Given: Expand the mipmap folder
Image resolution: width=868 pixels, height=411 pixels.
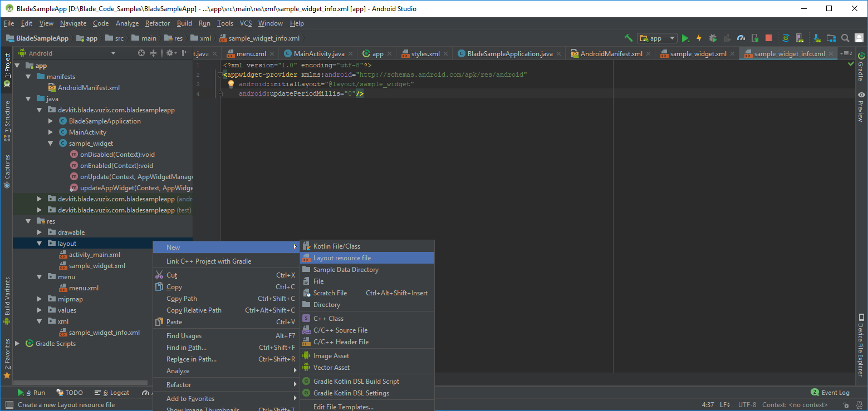Looking at the screenshot, I should pos(40,299).
